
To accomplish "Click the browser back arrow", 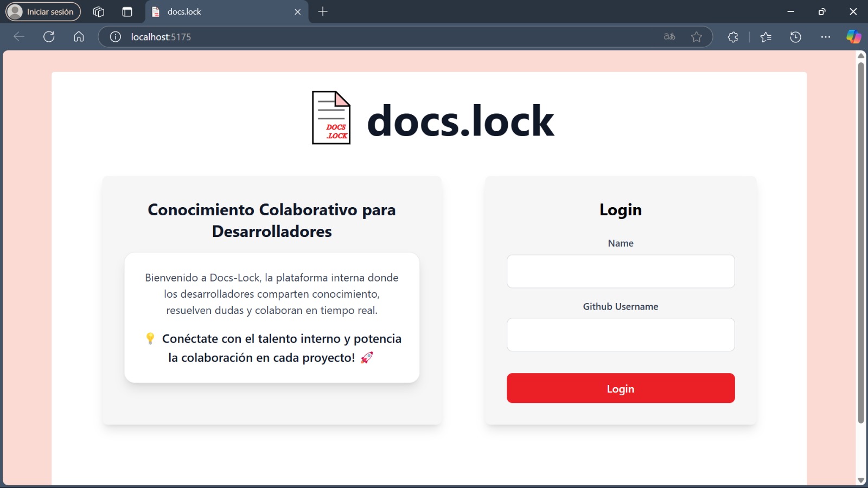I will pyautogui.click(x=19, y=37).
